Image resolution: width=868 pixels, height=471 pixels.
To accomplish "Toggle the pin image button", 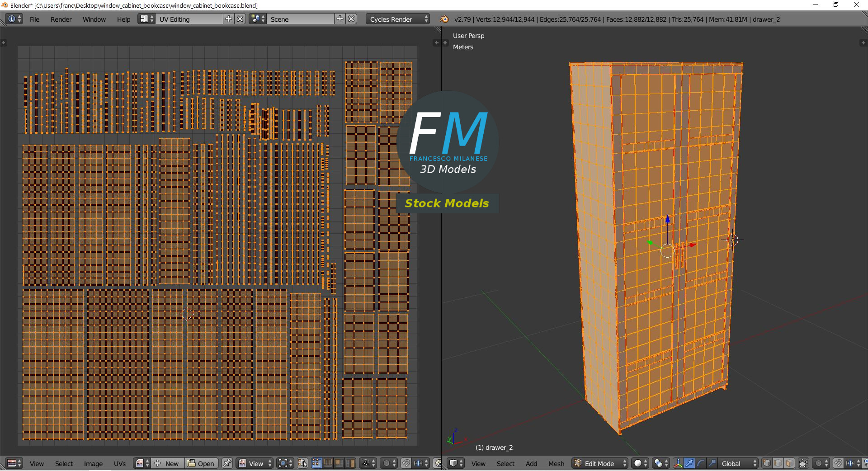I will (x=227, y=463).
